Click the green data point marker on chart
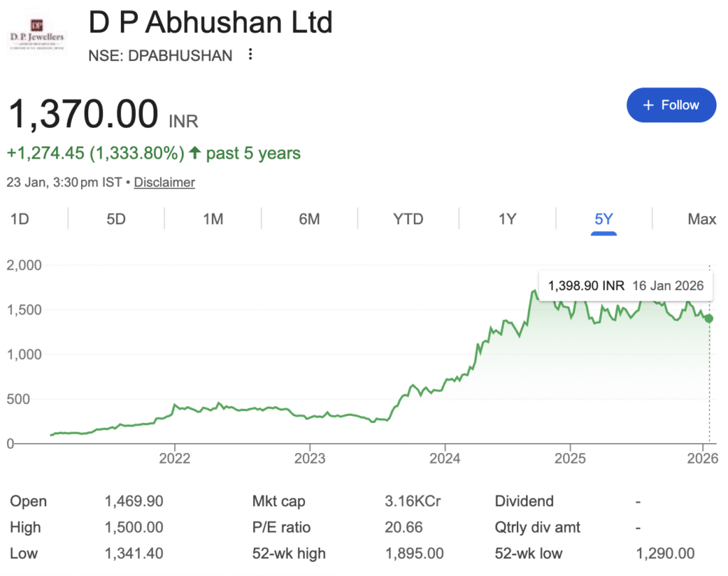The image size is (728, 576). click(709, 319)
